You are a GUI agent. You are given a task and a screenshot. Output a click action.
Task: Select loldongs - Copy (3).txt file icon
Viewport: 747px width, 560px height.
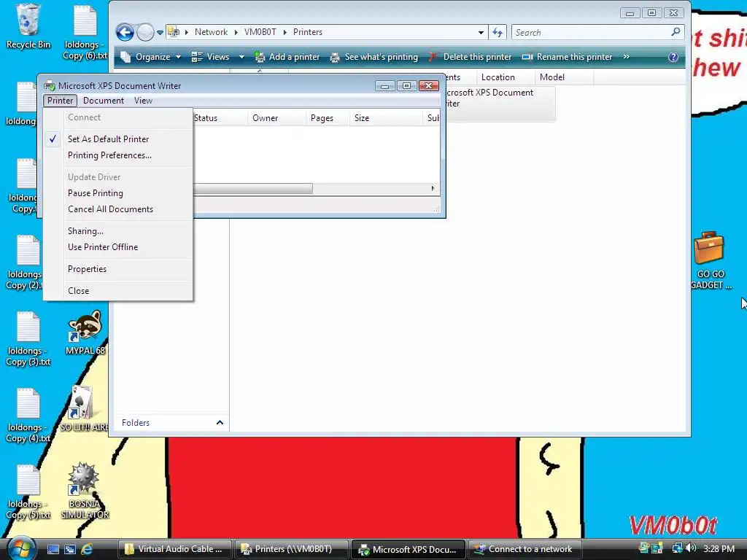(28, 338)
